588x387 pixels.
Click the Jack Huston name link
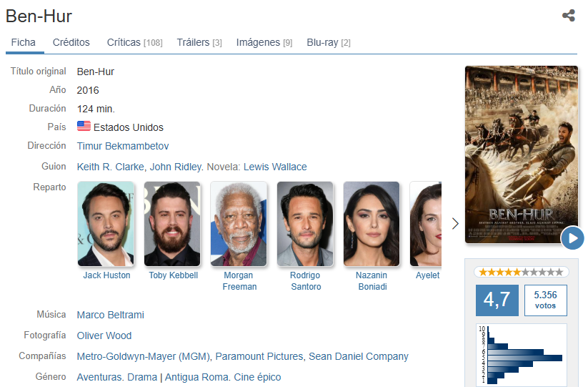[x=106, y=275]
